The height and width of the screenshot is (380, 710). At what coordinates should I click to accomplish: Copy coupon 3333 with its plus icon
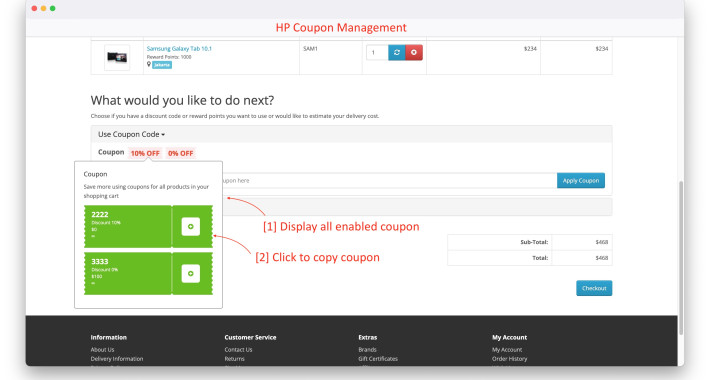coord(191,274)
